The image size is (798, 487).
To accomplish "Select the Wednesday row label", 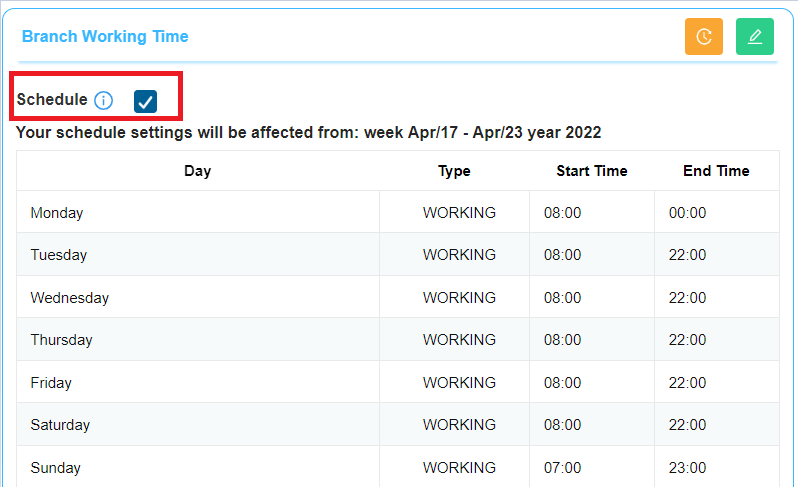I will [x=70, y=298].
